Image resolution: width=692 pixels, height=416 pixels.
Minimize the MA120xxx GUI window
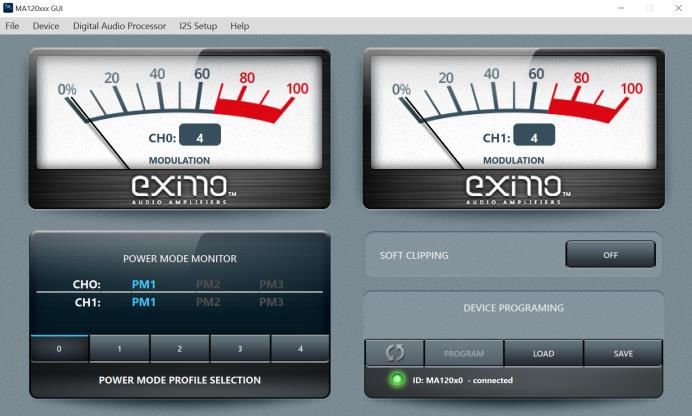point(621,8)
